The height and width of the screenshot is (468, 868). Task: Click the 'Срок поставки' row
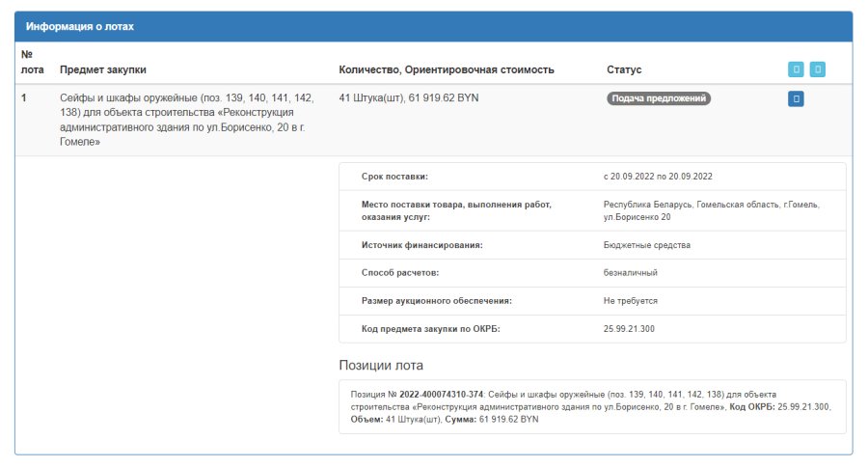pos(592,177)
